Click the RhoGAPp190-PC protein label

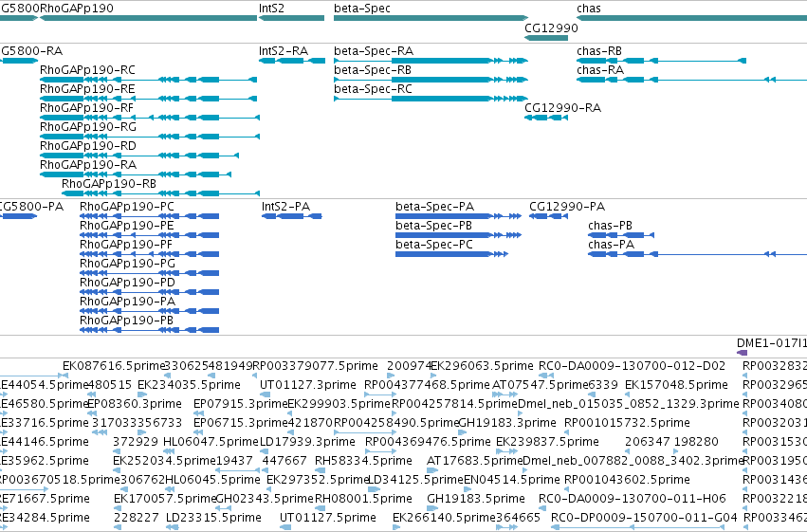[x=127, y=207]
